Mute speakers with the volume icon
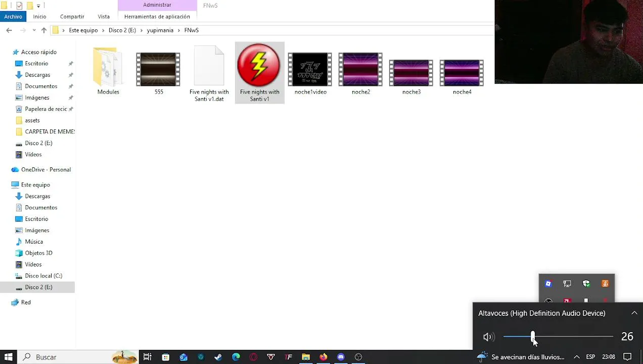The width and height of the screenshot is (643, 364). (x=488, y=337)
